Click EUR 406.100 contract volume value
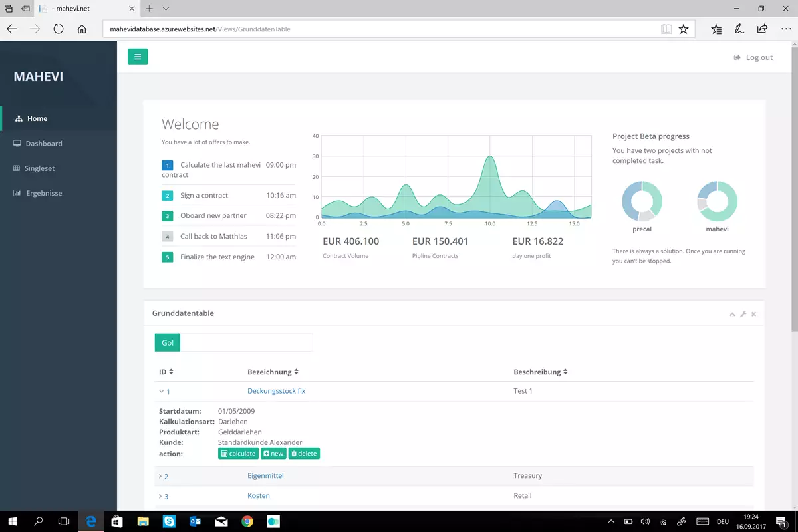Image resolution: width=798 pixels, height=532 pixels. tap(350, 241)
